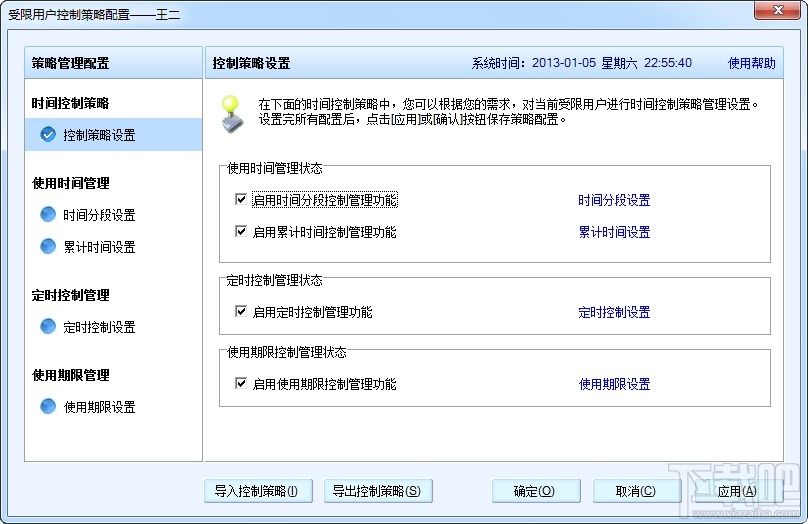Click the 使用时间管理状态 group label

coord(275,168)
